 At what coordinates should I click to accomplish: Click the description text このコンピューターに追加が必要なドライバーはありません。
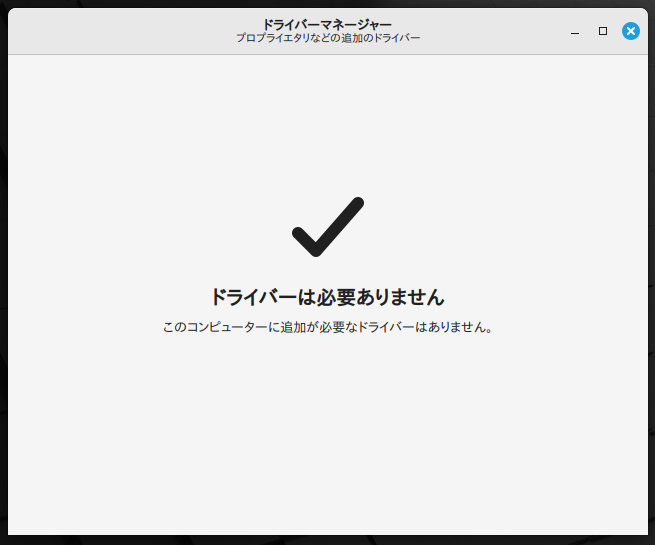point(327,327)
